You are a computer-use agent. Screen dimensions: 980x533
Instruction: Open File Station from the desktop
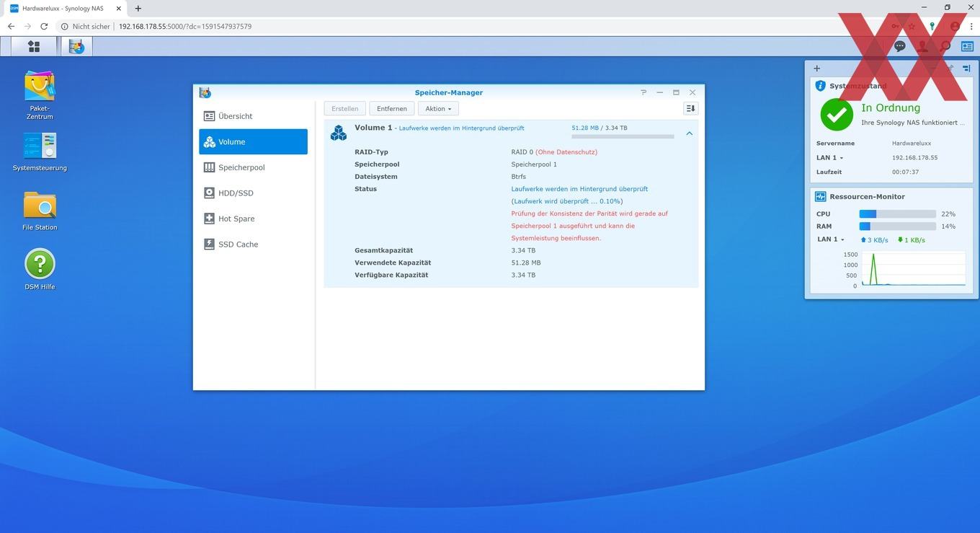click(40, 211)
